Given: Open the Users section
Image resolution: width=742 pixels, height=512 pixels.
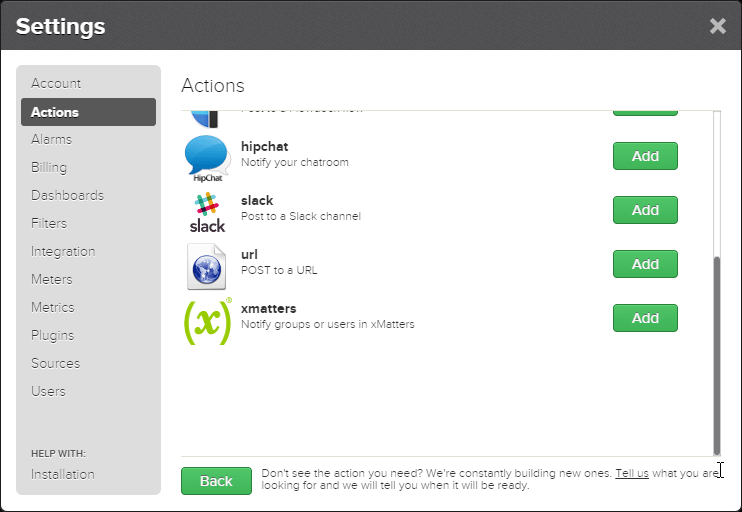Looking at the screenshot, I should click(48, 391).
